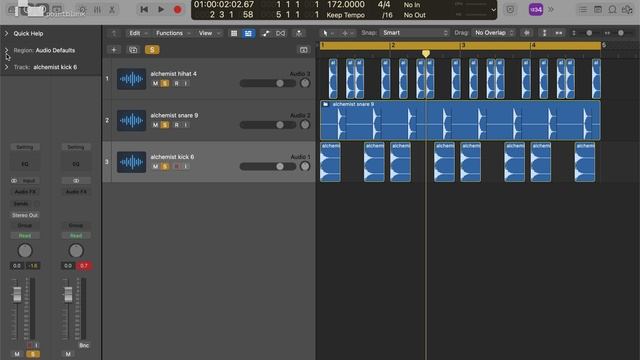Image resolution: width=640 pixels, height=360 pixels.
Task: Go to beginning with the rewind button
Action: tap(144, 9)
